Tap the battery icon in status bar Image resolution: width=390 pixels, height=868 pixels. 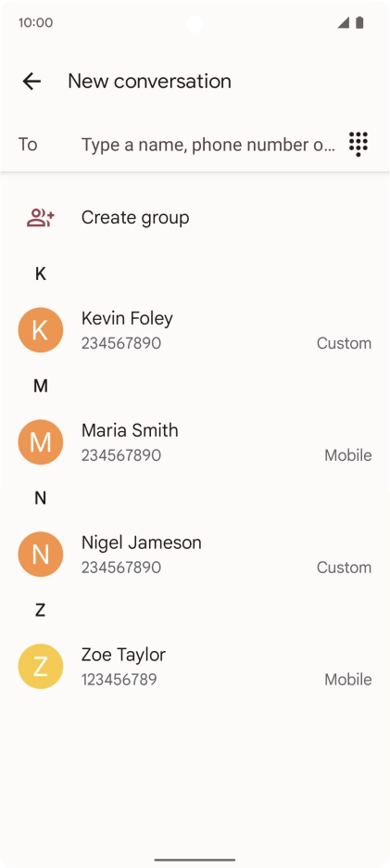(x=359, y=22)
